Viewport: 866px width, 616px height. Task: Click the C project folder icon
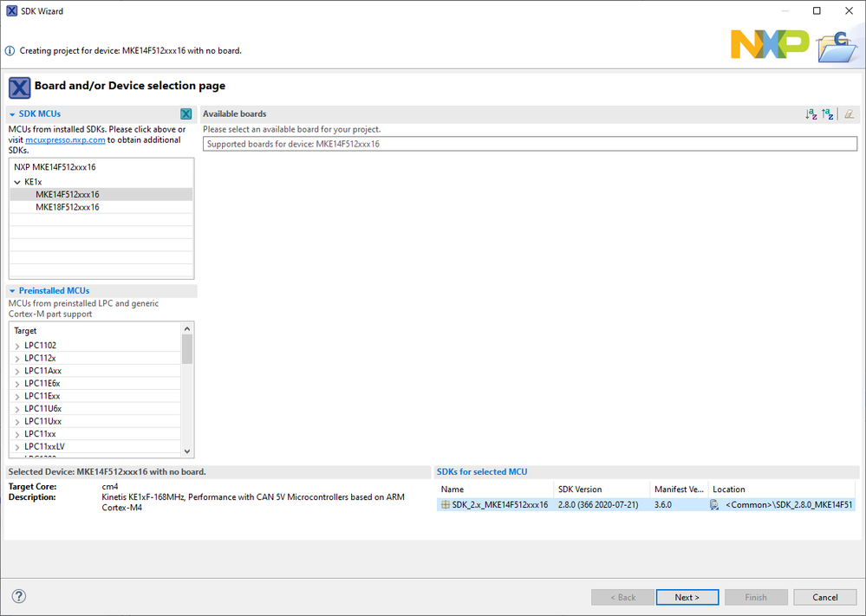pyautogui.click(x=838, y=47)
